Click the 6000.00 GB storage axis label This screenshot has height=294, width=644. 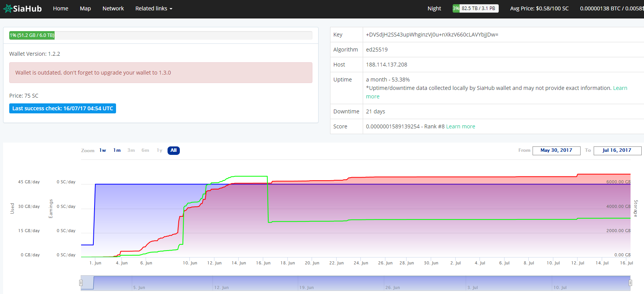tap(618, 182)
